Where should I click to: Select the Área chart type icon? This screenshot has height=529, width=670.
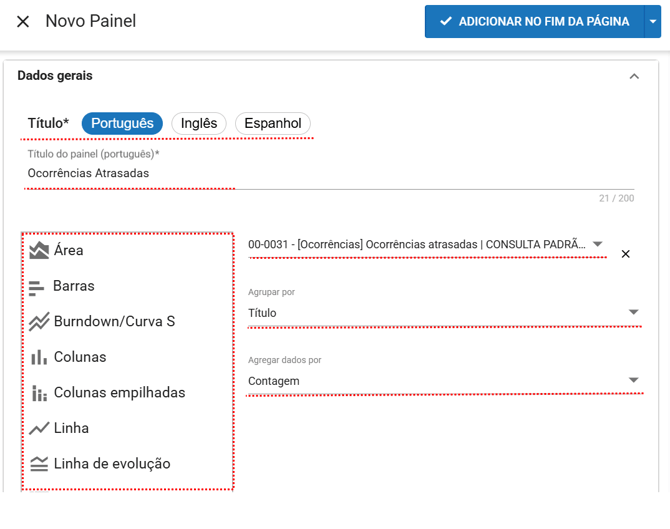point(39,250)
